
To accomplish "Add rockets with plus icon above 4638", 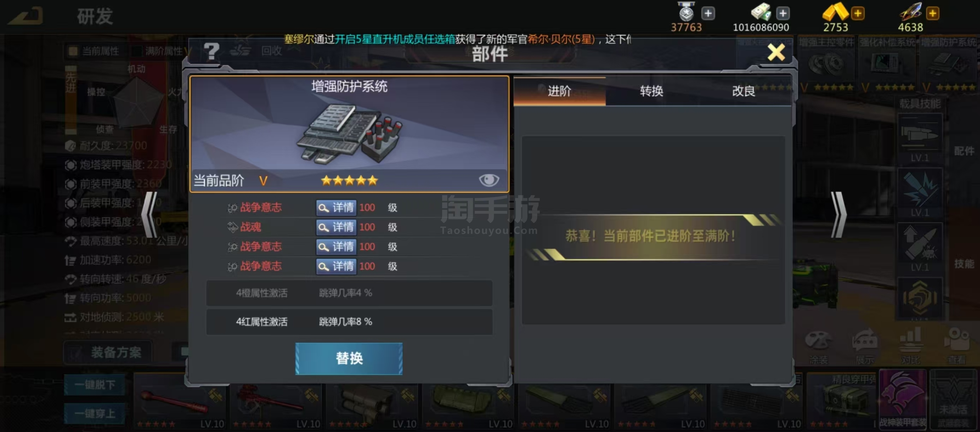I will [933, 14].
